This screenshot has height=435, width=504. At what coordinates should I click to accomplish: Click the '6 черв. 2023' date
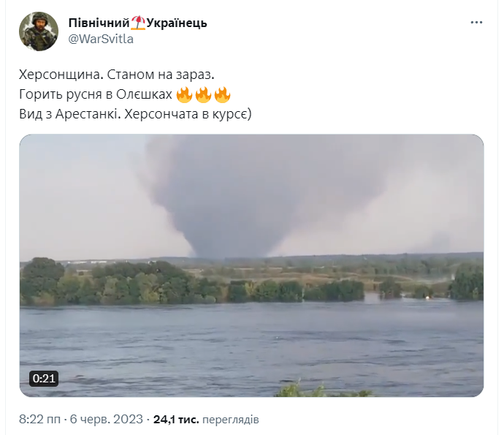coord(107,419)
